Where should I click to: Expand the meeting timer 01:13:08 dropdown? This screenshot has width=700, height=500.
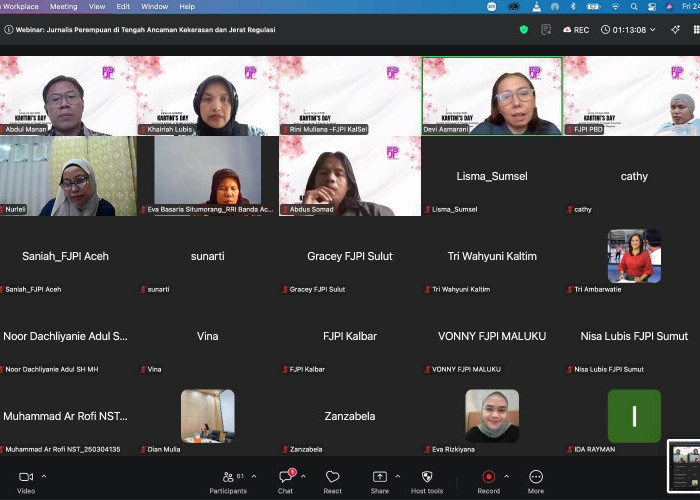pos(628,30)
